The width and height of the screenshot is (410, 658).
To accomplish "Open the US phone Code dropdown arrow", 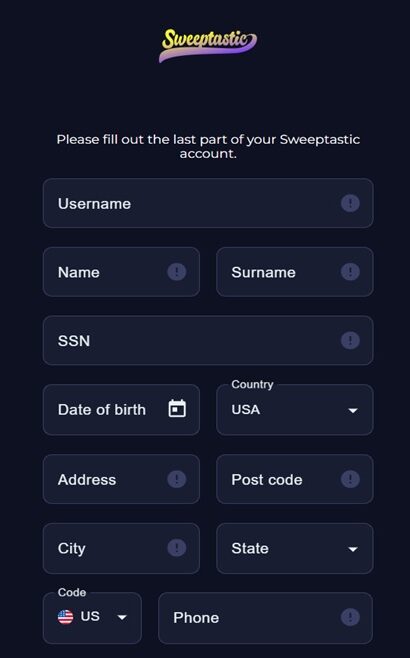I will (x=122, y=617).
